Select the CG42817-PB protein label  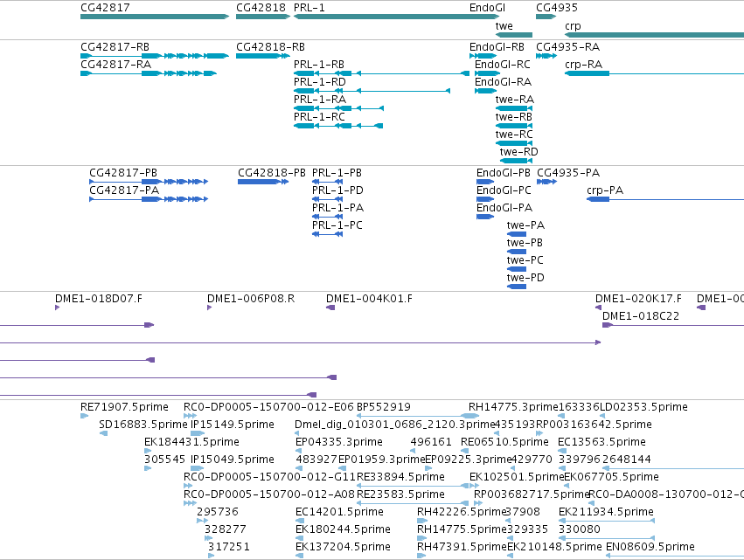coord(123,173)
